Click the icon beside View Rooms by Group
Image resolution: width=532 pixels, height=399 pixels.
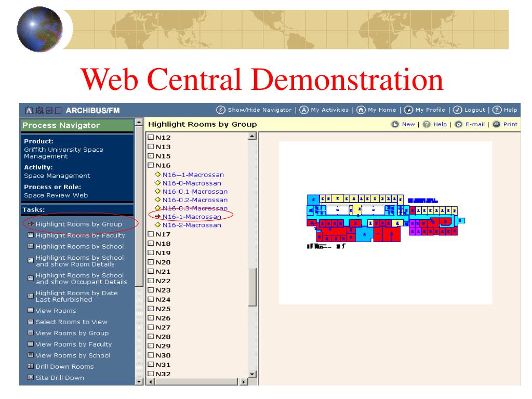pyautogui.click(x=31, y=333)
